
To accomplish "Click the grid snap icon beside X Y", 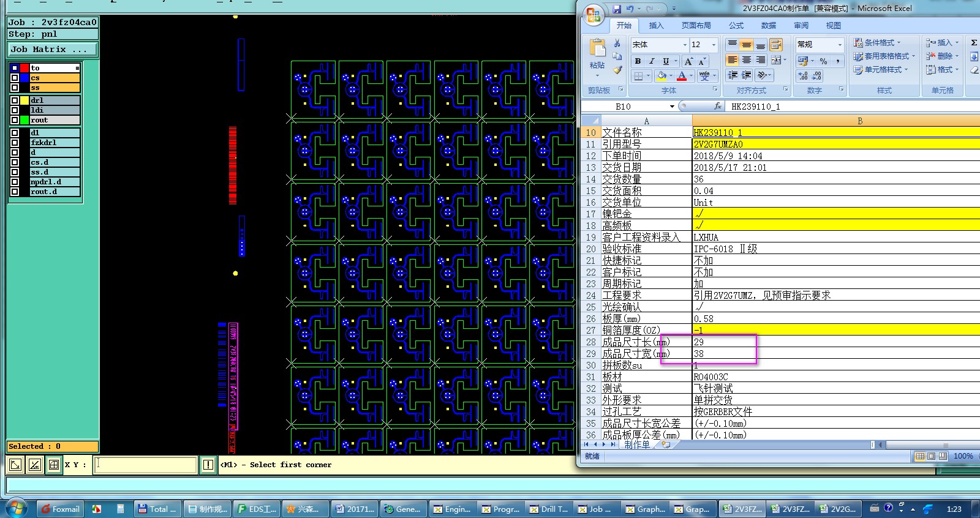I will click(x=54, y=465).
